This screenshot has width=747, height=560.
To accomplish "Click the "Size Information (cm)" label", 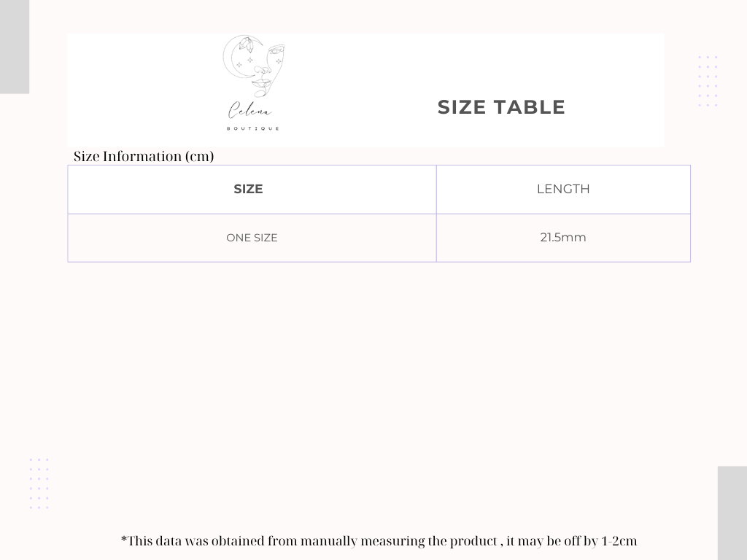I will coord(144,156).
